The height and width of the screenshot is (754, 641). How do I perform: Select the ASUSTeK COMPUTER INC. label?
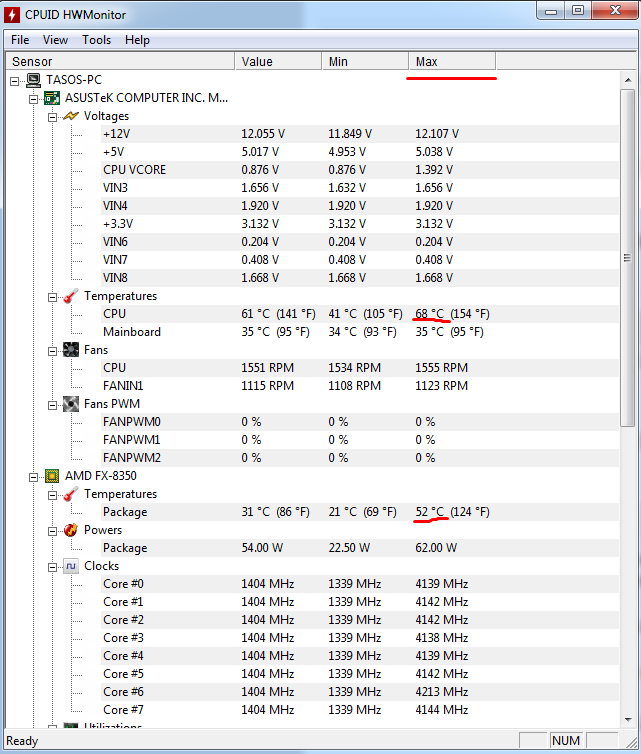coord(146,98)
